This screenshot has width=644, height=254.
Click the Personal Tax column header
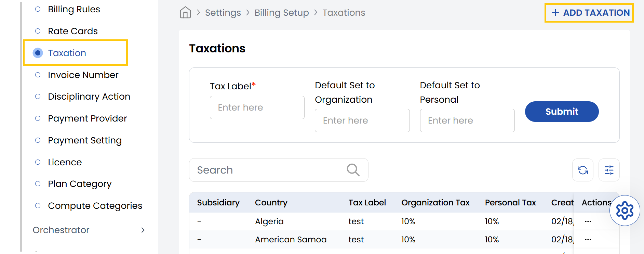click(510, 203)
